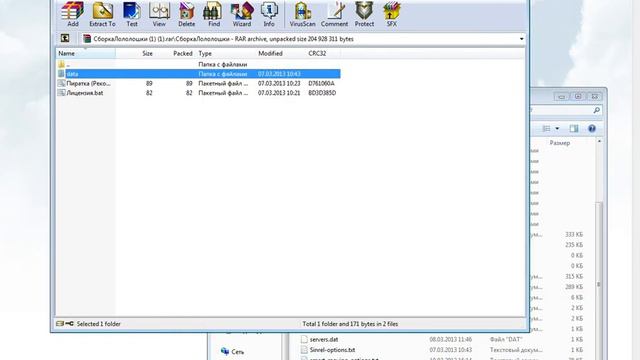
Task: Sort by Type column header
Action: coord(205,53)
